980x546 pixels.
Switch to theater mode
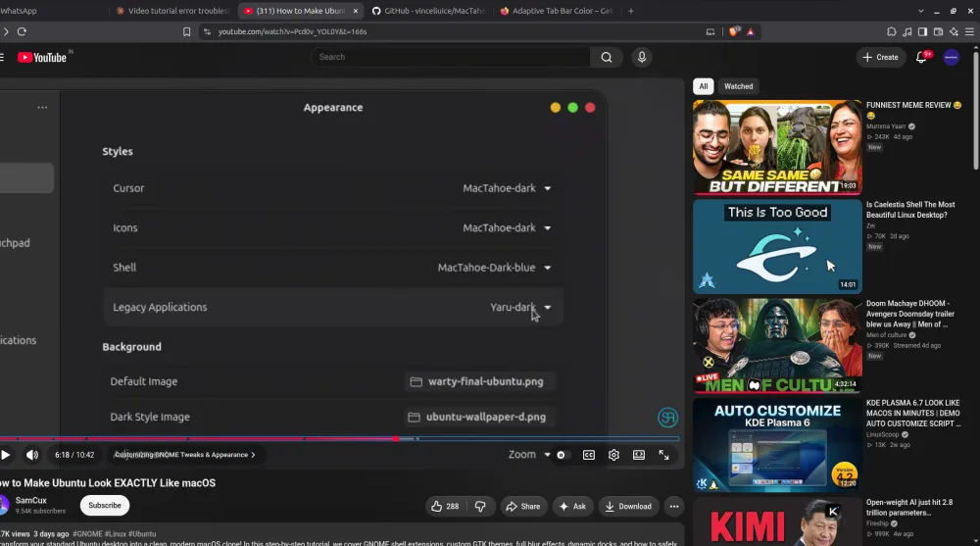pos(639,455)
